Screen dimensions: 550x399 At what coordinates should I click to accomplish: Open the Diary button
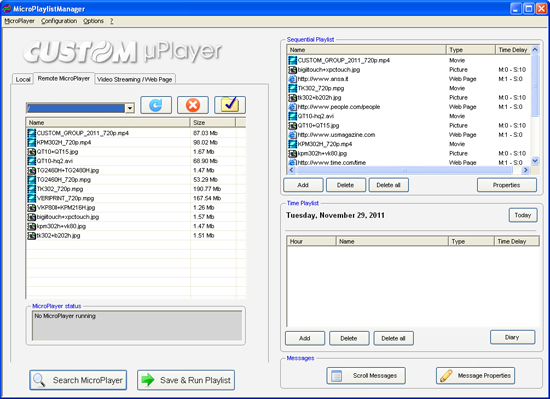click(512, 337)
